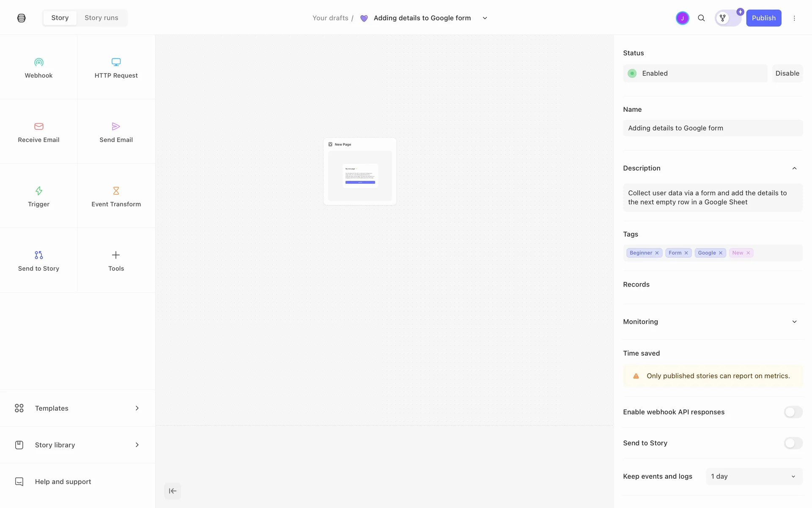Switch to the Story runs tab

pyautogui.click(x=101, y=18)
